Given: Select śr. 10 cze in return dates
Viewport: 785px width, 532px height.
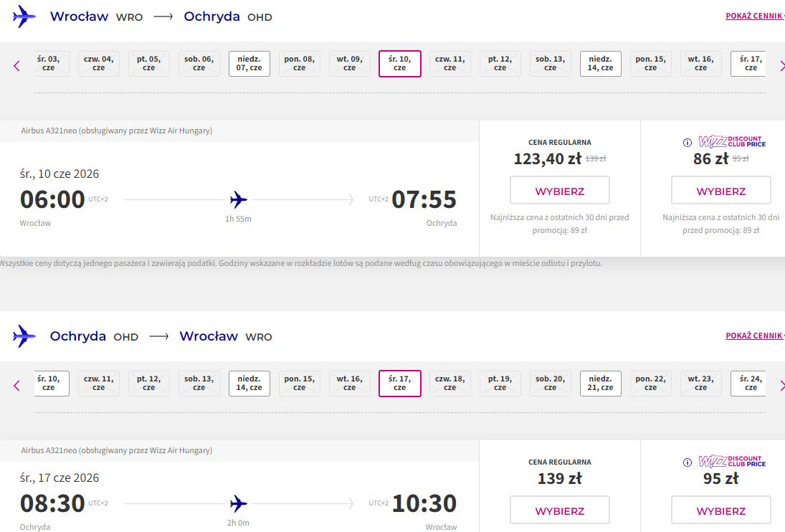Looking at the screenshot, I should (x=52, y=384).
